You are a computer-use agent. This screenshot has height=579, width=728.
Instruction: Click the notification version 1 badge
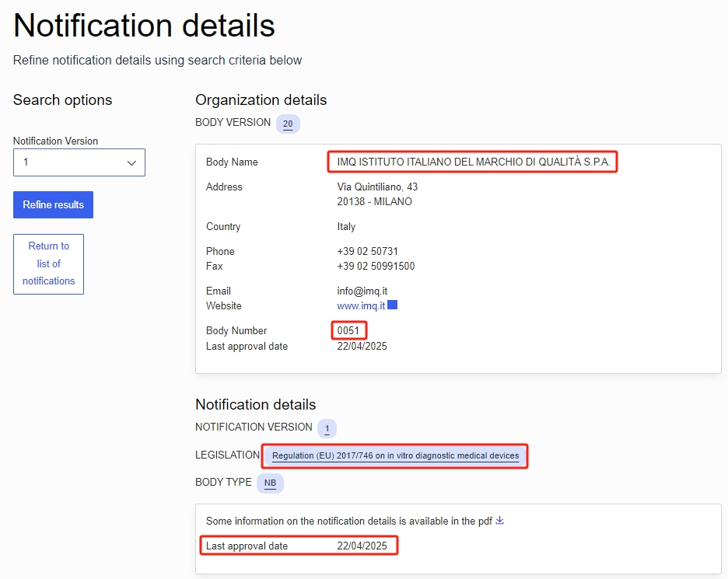click(x=327, y=428)
